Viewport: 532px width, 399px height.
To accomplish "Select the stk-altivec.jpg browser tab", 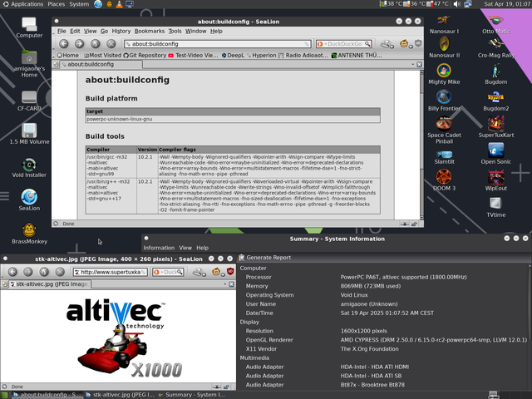I will point(49,284).
